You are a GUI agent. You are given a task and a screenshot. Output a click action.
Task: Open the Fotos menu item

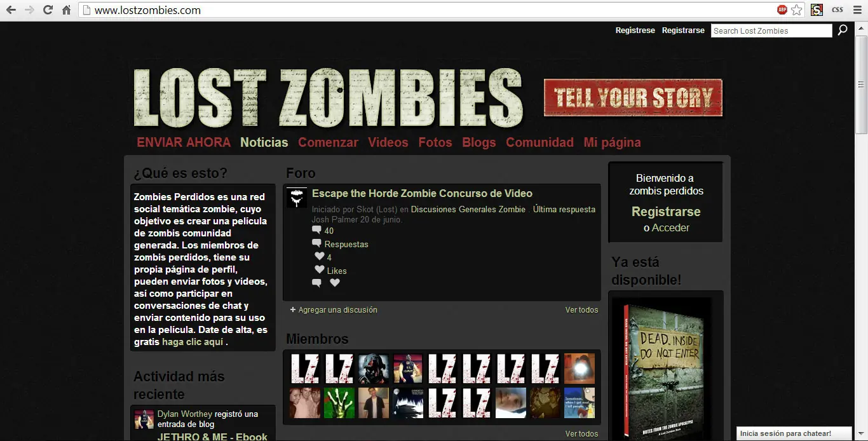pyautogui.click(x=435, y=142)
